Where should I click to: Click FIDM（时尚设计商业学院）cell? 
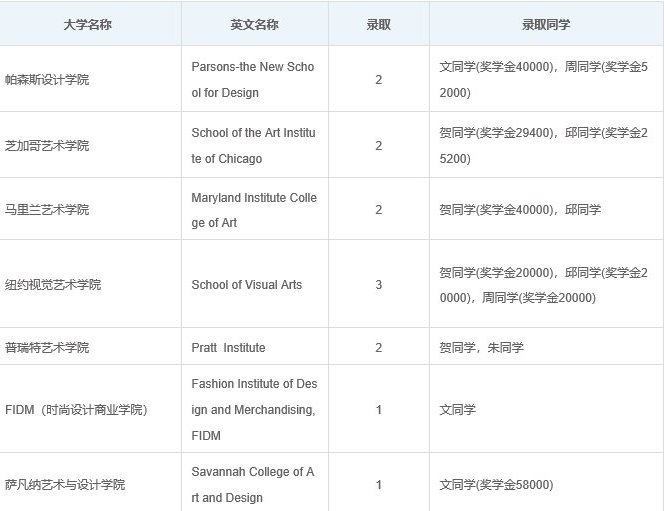(x=75, y=410)
